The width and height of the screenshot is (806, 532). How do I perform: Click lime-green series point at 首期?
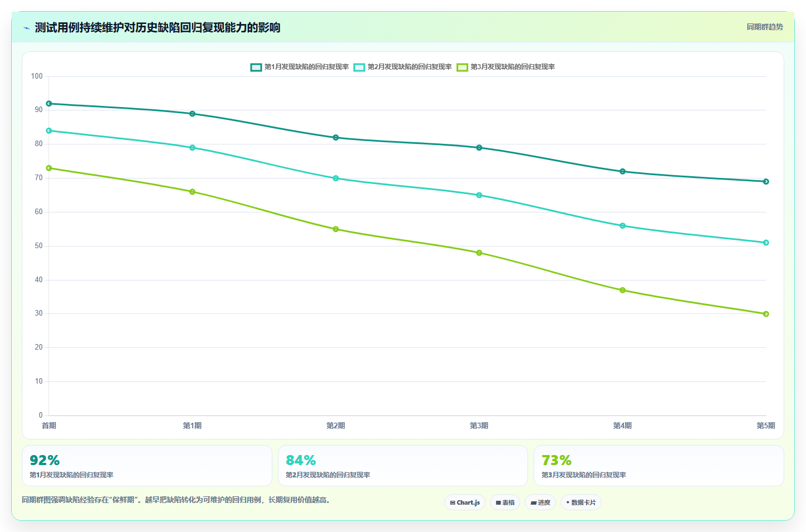[x=49, y=168]
